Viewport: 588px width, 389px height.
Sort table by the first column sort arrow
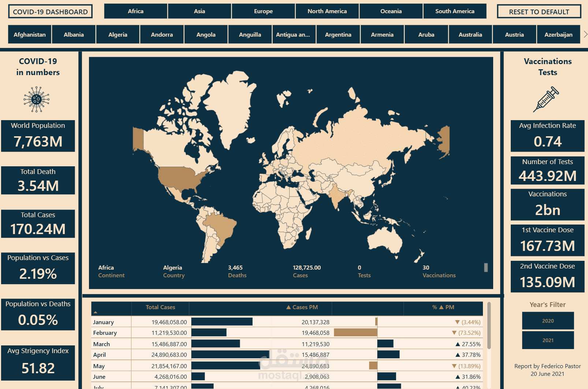click(x=96, y=312)
